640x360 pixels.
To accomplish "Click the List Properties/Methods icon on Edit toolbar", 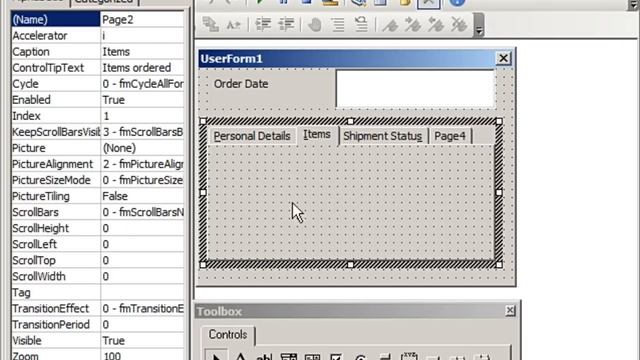I will click(x=211, y=24).
